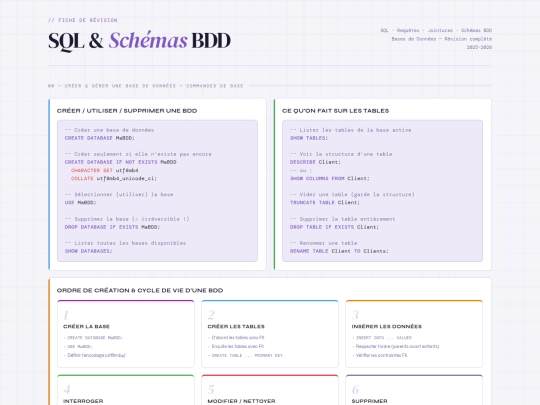Click the 'DESCRIBE Client;' code line
The height and width of the screenshot is (405, 540).
315,162
